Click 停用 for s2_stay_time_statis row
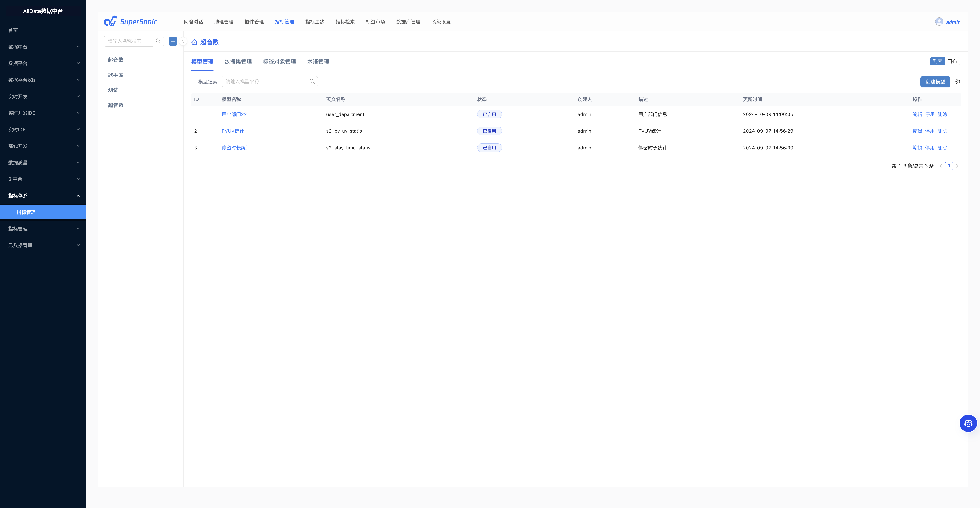The width and height of the screenshot is (980, 508). pyautogui.click(x=930, y=148)
